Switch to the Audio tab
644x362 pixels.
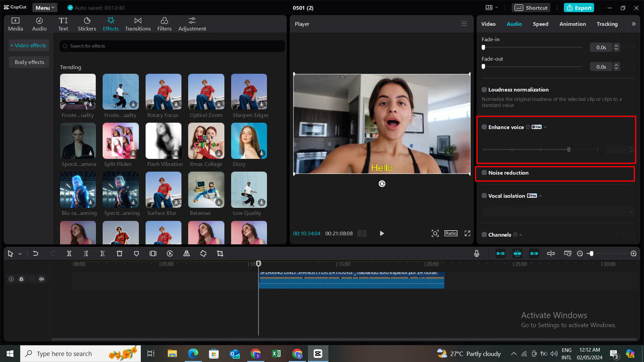click(x=514, y=24)
